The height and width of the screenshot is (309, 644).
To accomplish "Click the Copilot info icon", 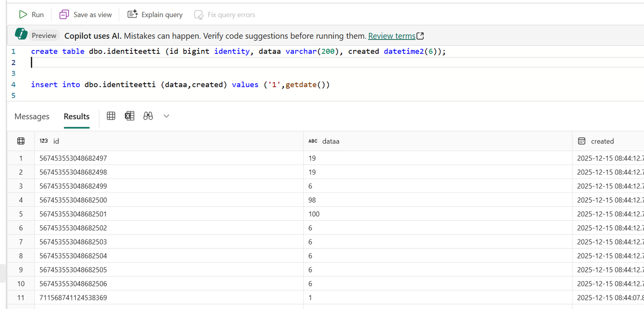I will tap(21, 35).
